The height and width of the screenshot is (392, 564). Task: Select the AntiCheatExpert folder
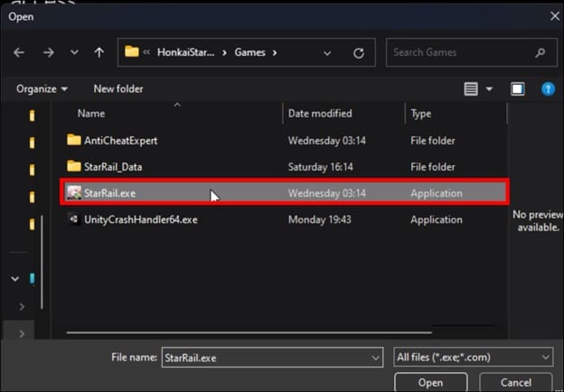(x=284, y=141)
